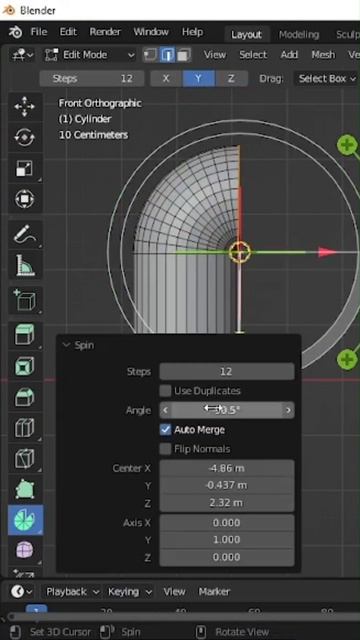
Task: Click the Angle value slider field
Action: coord(227,410)
